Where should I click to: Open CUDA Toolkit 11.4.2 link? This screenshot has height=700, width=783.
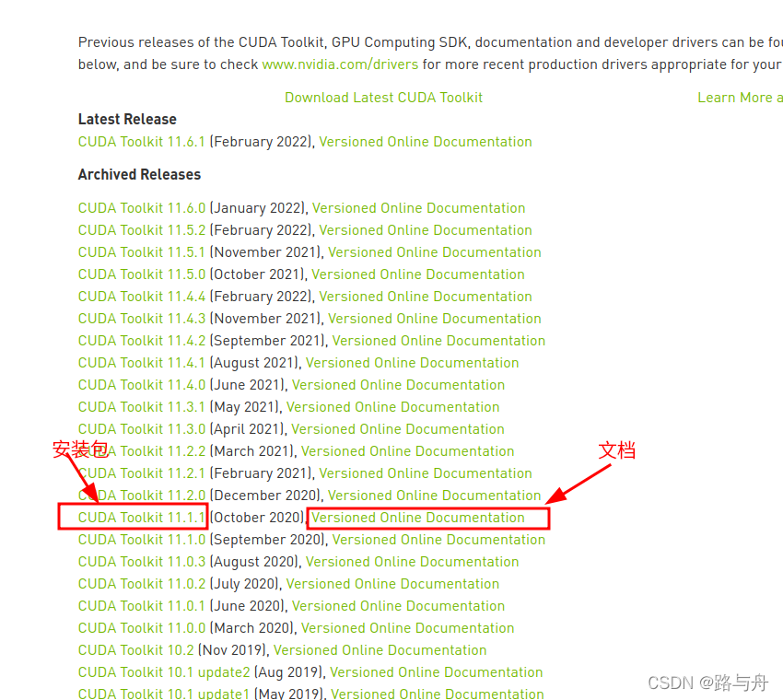[x=142, y=341]
